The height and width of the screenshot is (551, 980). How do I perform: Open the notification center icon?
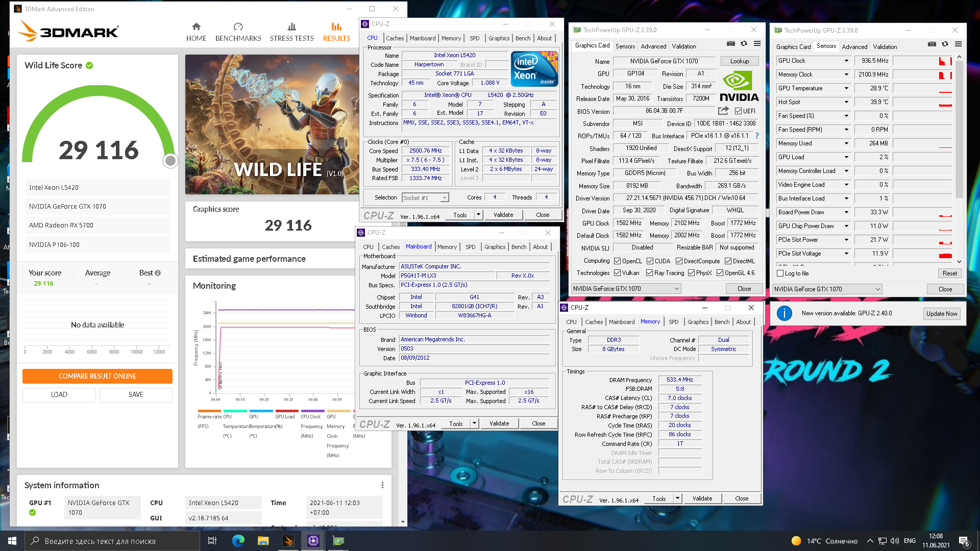click(964, 541)
